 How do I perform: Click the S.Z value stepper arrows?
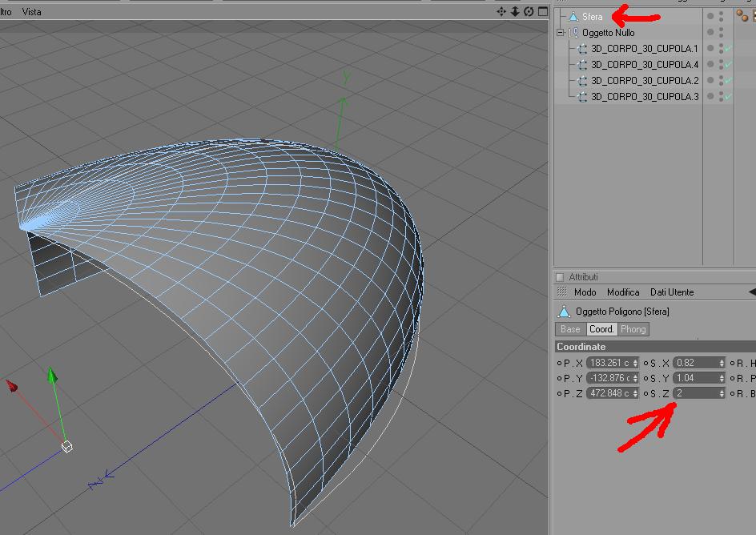(722, 394)
